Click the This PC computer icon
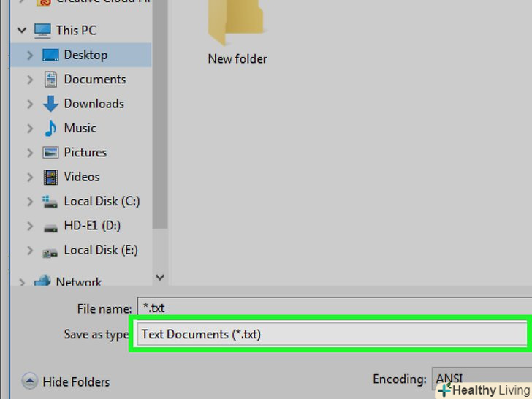The height and width of the screenshot is (399, 532). pos(42,31)
